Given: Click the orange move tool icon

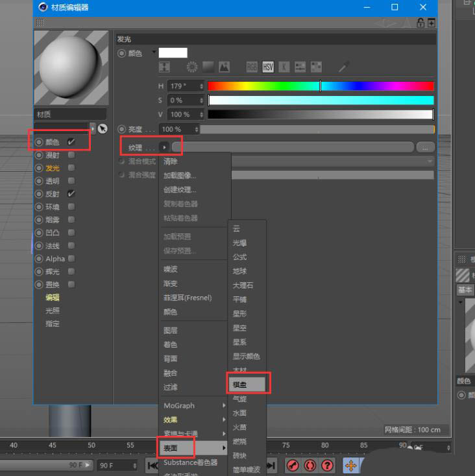Looking at the screenshot, I should tap(351, 466).
